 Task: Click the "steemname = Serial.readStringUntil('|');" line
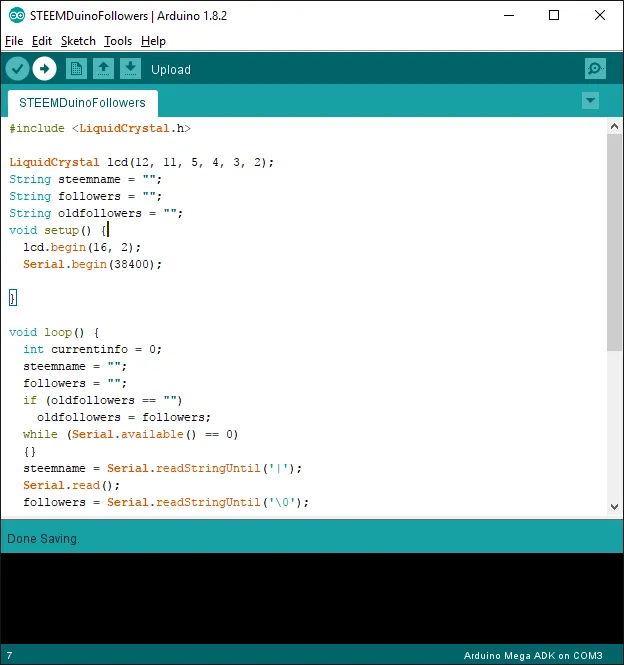pos(162,468)
